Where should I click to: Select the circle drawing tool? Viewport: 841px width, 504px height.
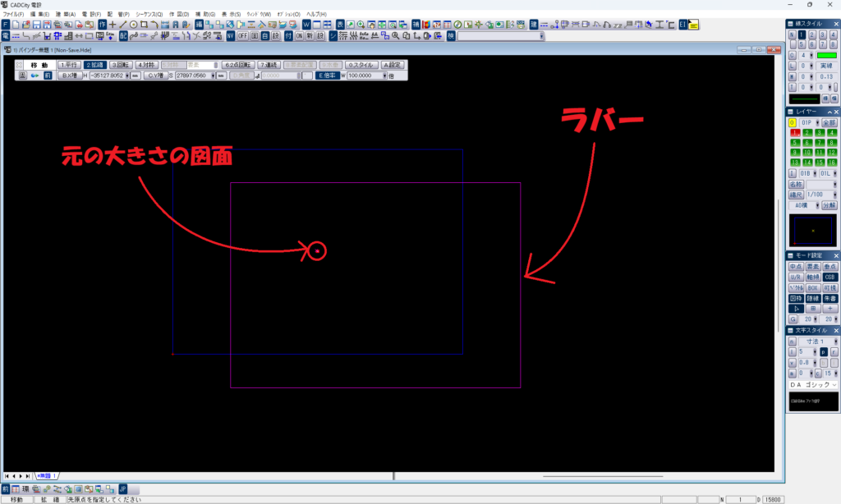click(134, 25)
